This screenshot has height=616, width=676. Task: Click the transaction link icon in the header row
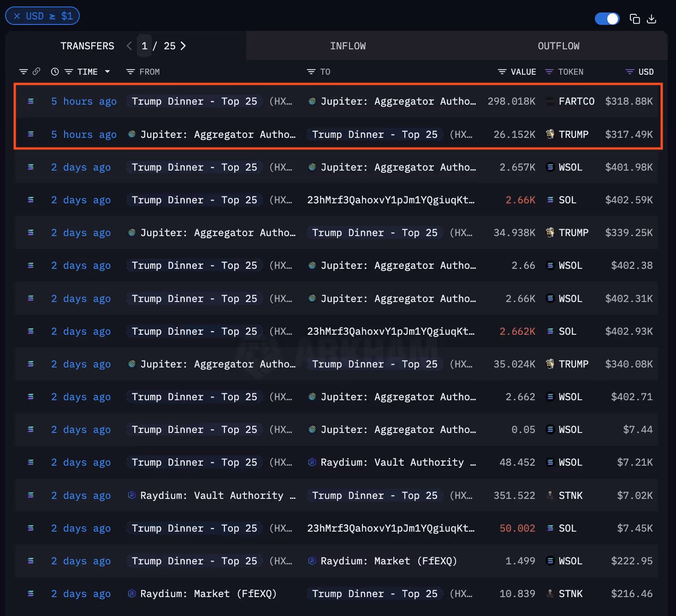point(36,71)
